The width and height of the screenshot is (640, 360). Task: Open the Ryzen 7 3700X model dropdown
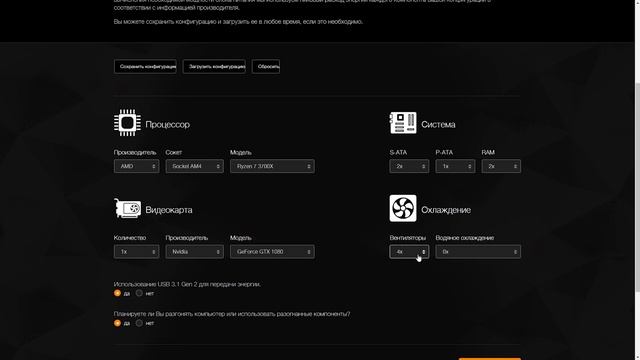(272, 166)
